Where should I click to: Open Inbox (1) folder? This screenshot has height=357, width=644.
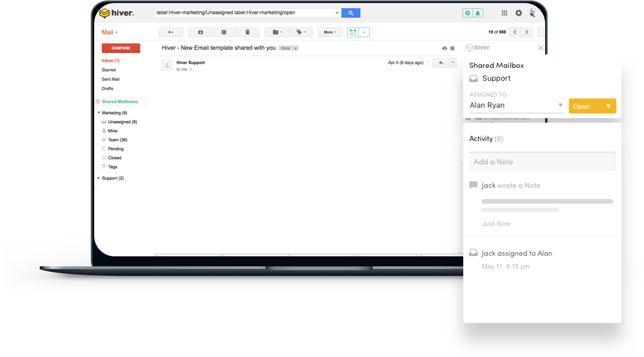111,60
